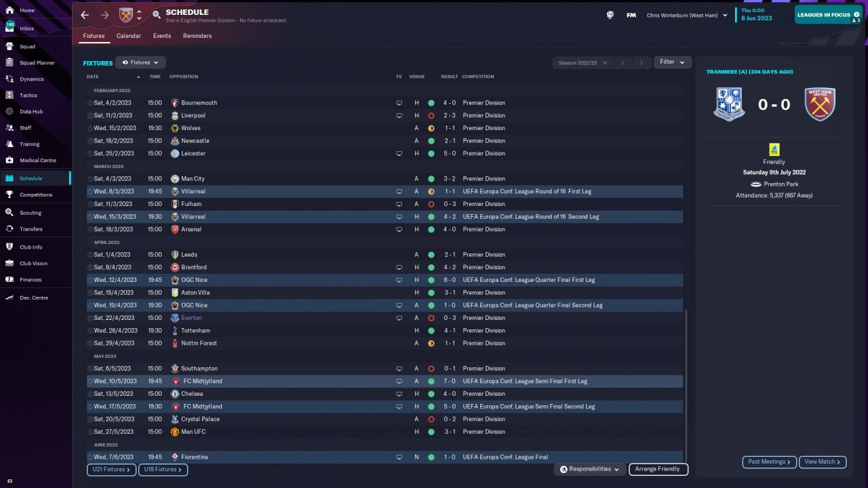Click the West Ham club badge in the header
The height and width of the screenshot is (488, 868).
[126, 15]
